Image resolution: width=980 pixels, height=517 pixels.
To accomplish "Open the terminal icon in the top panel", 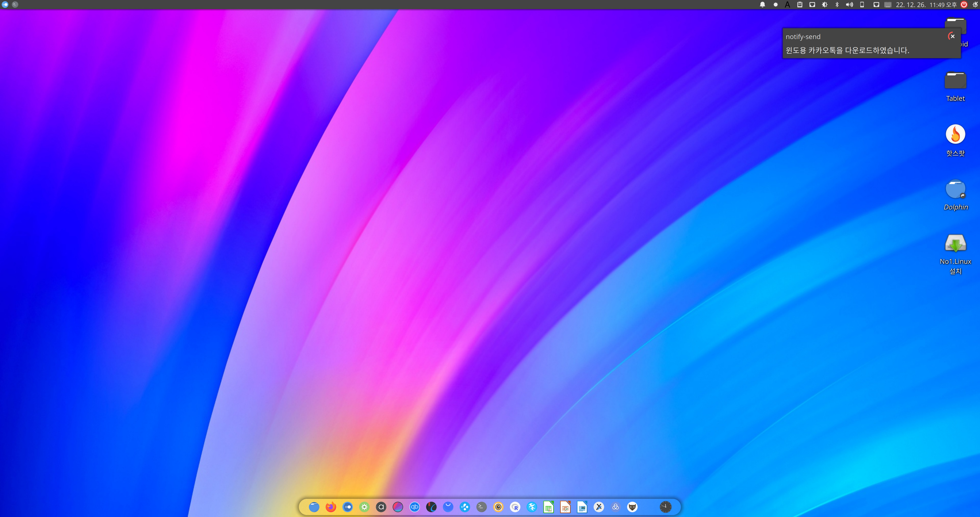I will 15,5.
